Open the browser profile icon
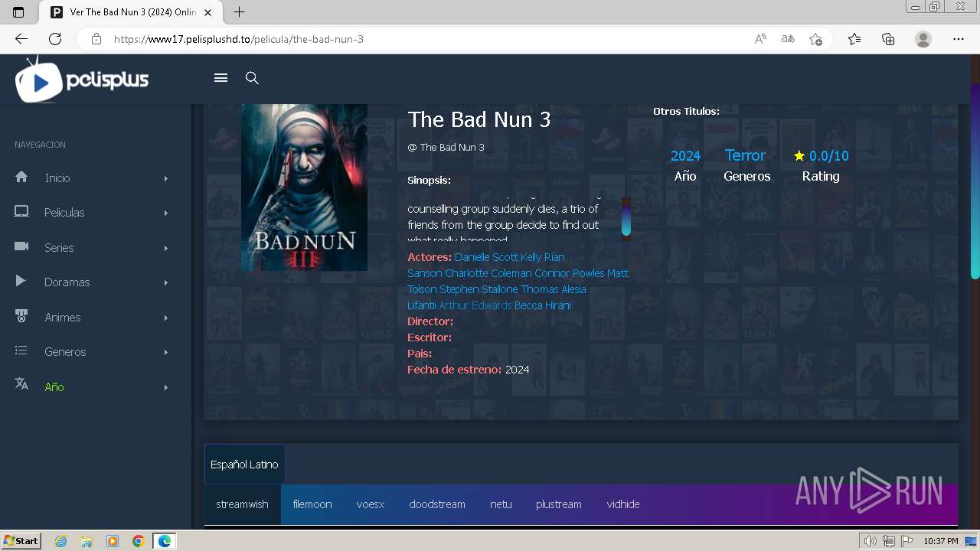 tap(923, 39)
